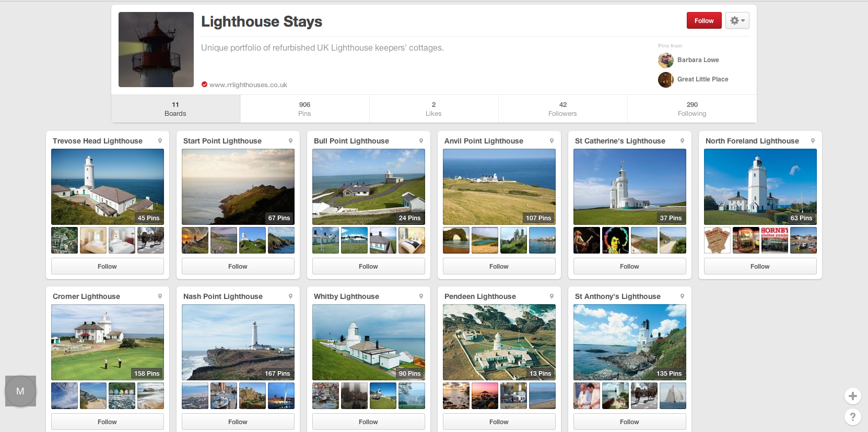Screen dimensions: 868x432
Task: Click the Trevose Head Lighthouse board title
Action: [98, 141]
